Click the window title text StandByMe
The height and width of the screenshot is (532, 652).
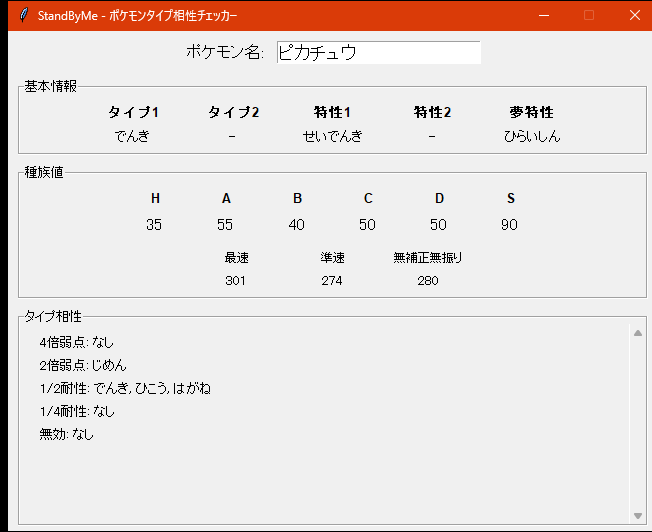pyautogui.click(x=67, y=16)
